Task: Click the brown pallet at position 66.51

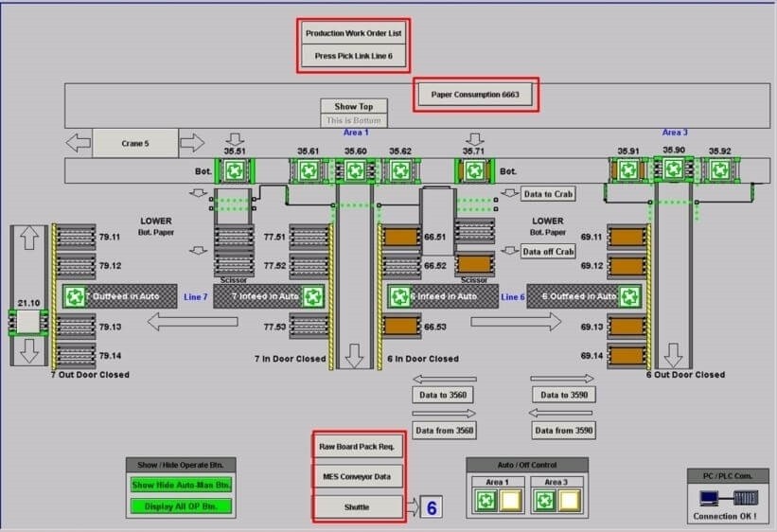Action: point(402,238)
